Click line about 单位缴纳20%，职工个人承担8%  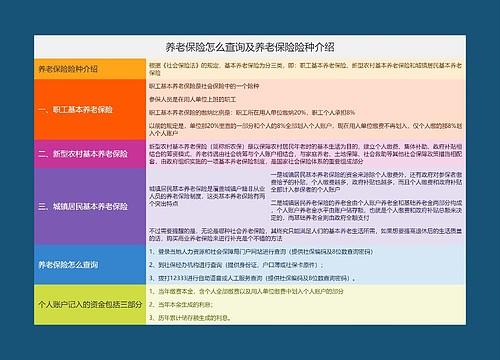coord(252,113)
